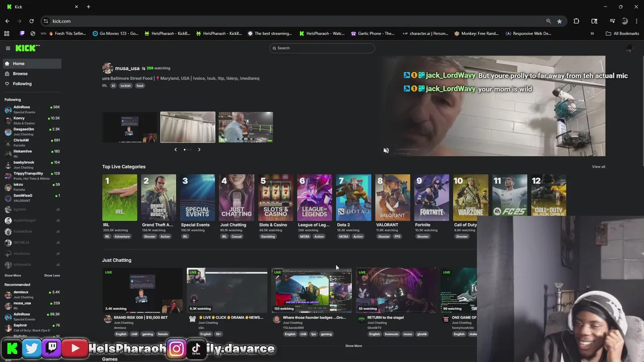Click the zoom magnifier in address bar

(x=548, y=21)
